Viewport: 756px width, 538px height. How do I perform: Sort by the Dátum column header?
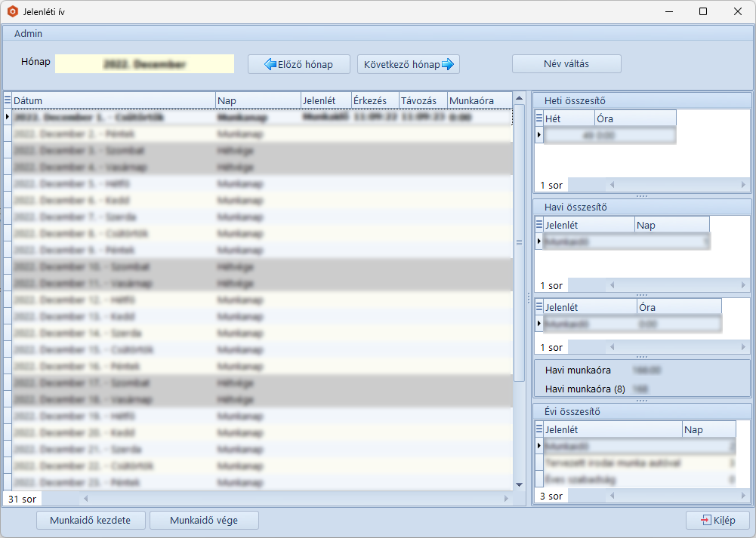[113, 100]
